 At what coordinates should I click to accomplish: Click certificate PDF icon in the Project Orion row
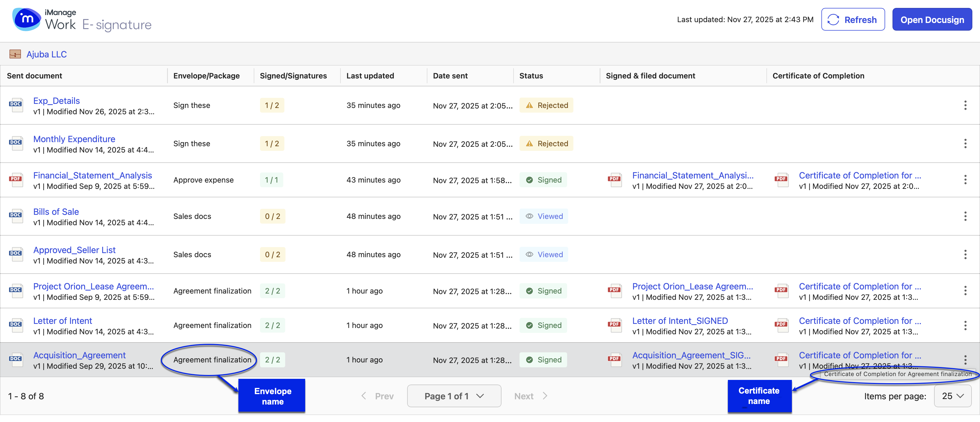[x=781, y=291]
